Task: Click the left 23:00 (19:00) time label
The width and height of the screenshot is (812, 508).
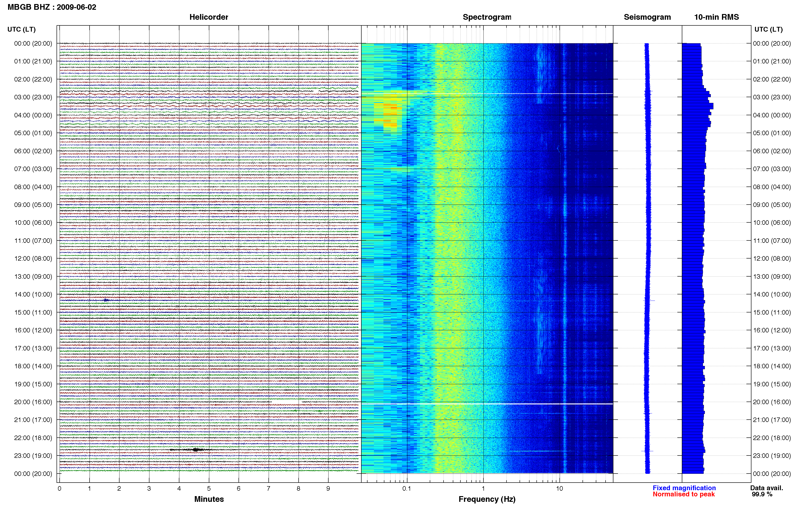Action: tap(33, 455)
